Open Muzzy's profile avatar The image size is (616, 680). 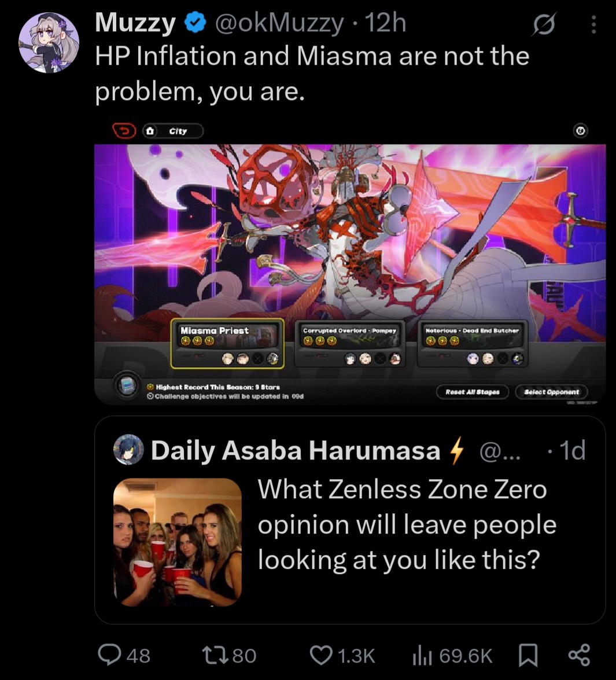pyautogui.click(x=49, y=42)
